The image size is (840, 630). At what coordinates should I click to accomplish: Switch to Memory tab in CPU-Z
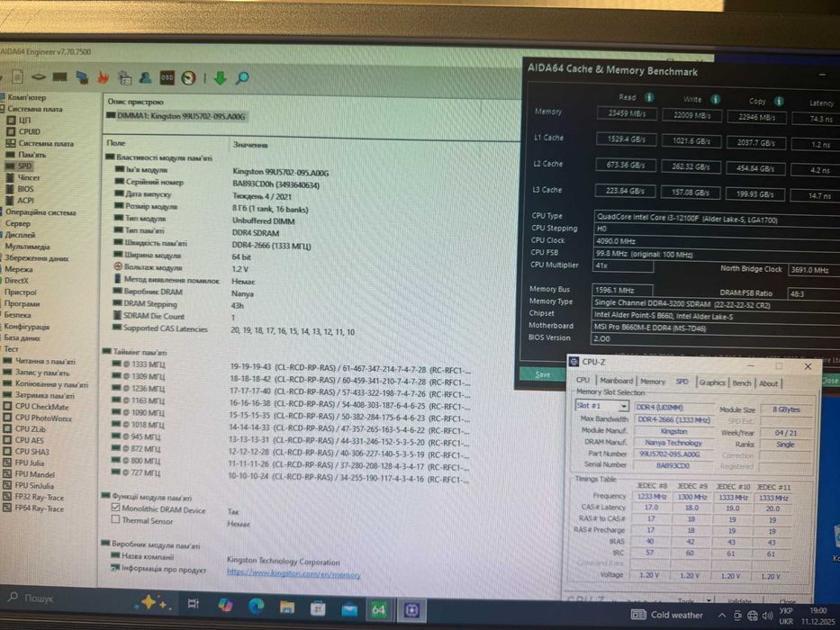pyautogui.click(x=653, y=382)
